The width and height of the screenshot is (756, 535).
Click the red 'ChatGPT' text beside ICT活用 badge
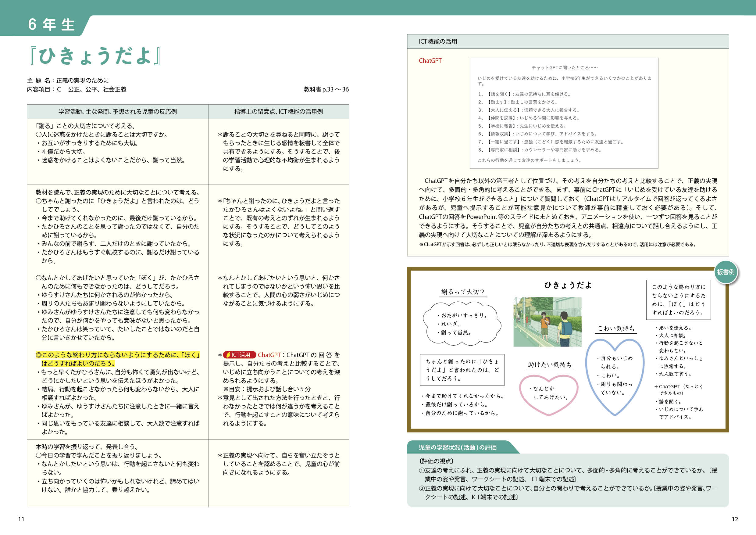269,355
